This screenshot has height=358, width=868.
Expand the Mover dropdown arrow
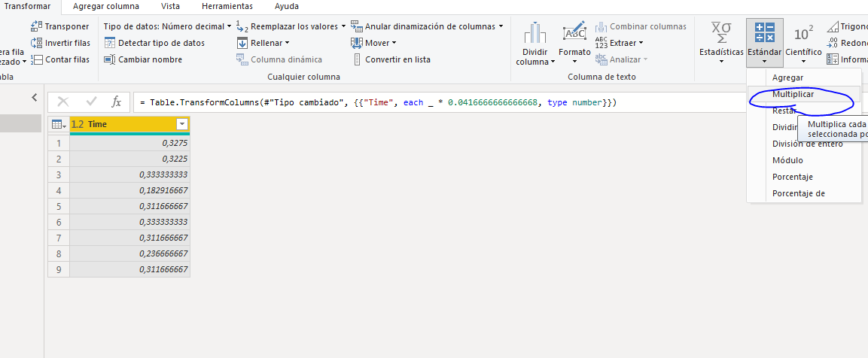(x=394, y=43)
